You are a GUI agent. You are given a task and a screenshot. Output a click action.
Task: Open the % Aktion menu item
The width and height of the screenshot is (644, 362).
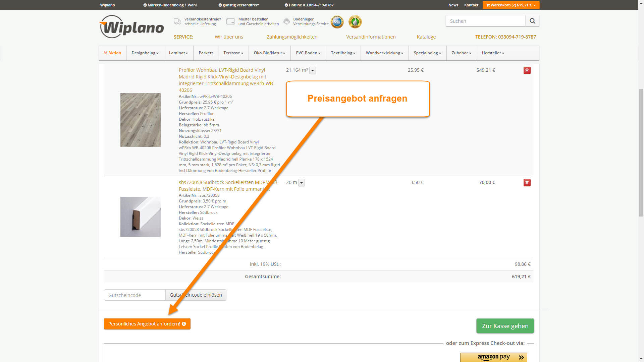click(112, 53)
